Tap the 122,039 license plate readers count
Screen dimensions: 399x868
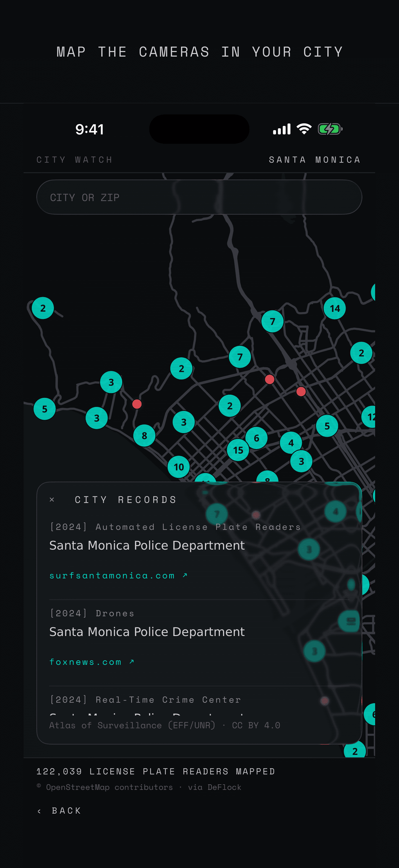point(156,771)
